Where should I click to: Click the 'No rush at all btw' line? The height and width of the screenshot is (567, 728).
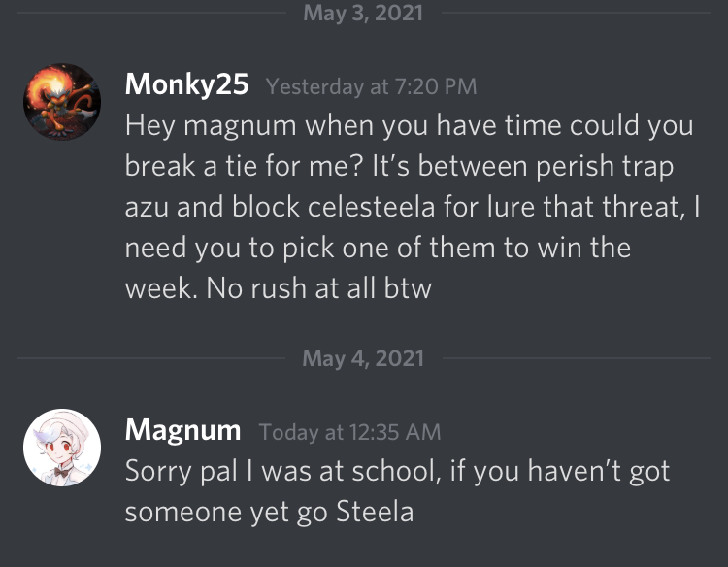tap(279, 288)
